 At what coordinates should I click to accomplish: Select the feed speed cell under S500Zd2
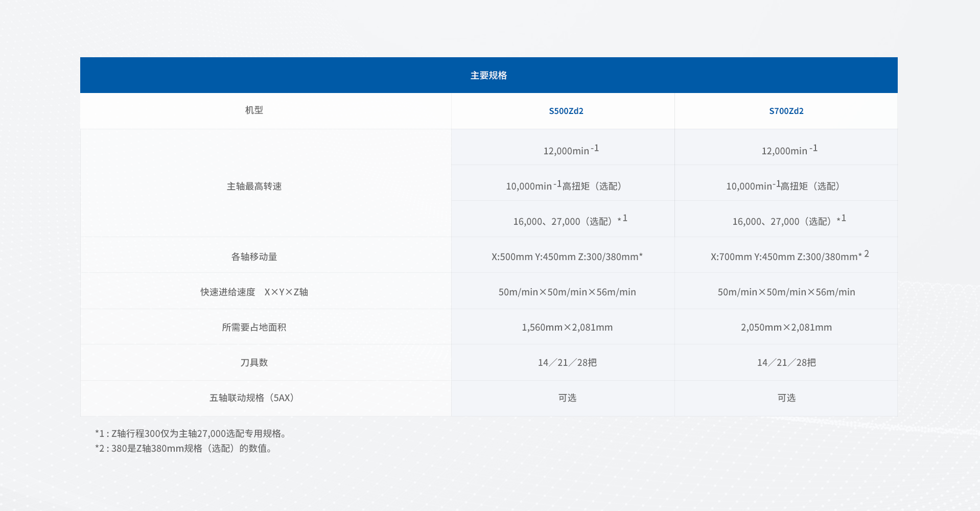(x=563, y=291)
